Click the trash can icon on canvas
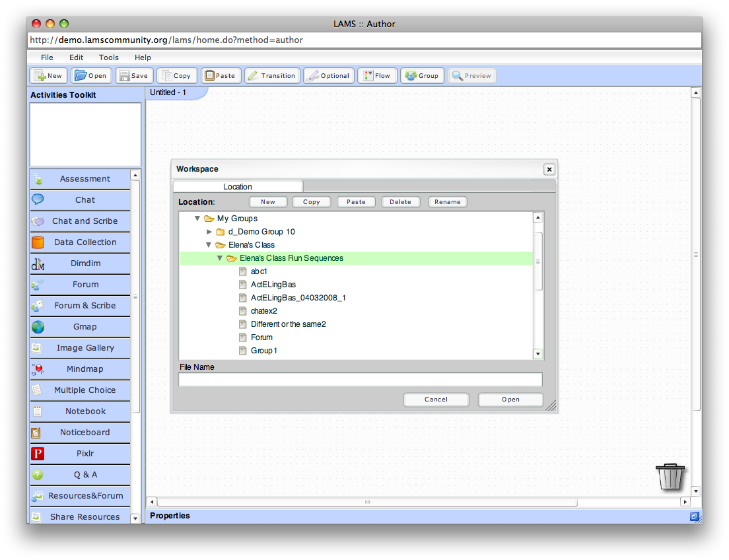Image resolution: width=729 pixels, height=560 pixels. click(670, 476)
